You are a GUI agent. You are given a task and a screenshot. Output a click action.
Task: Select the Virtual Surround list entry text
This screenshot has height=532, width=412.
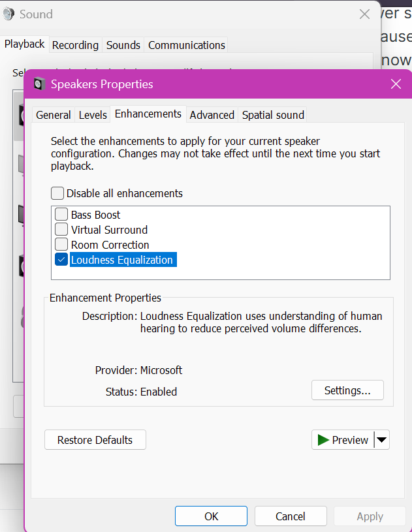(x=109, y=230)
